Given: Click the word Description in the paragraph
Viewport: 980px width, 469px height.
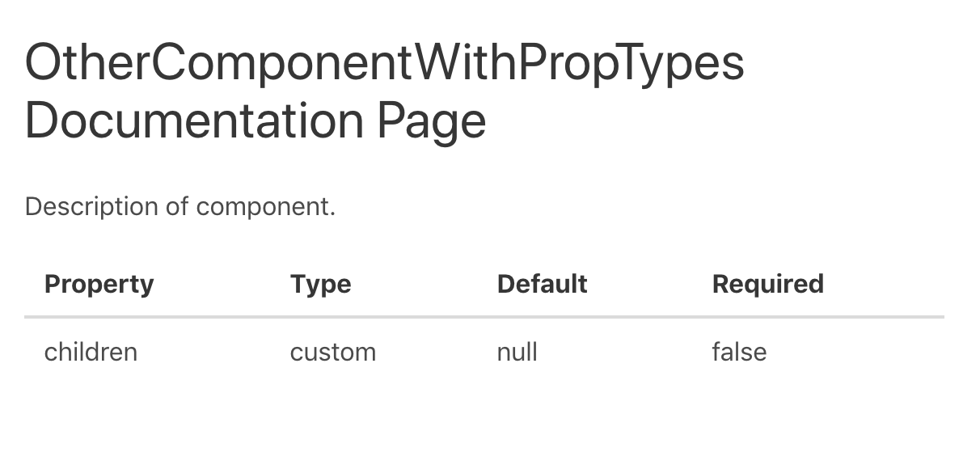Looking at the screenshot, I should pos(91,209).
